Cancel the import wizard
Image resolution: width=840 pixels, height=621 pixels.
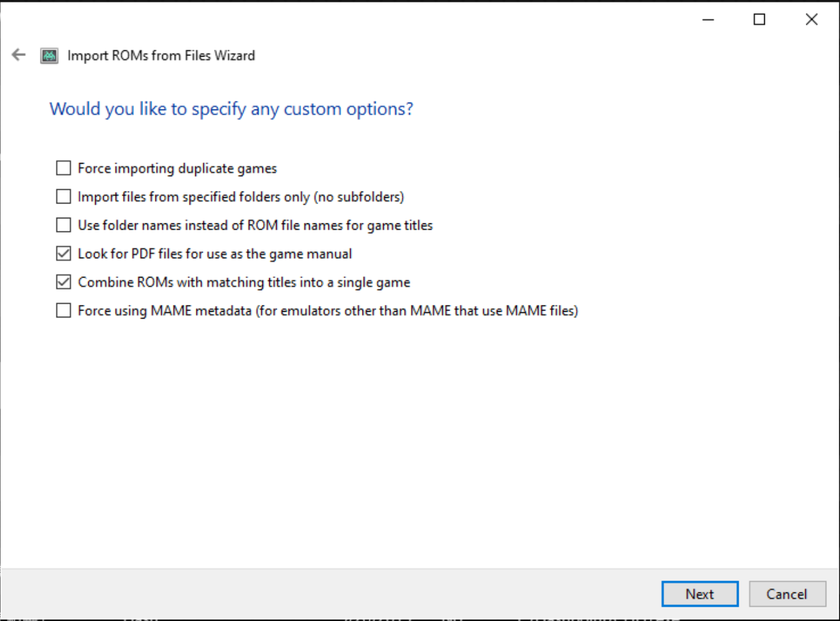click(787, 594)
